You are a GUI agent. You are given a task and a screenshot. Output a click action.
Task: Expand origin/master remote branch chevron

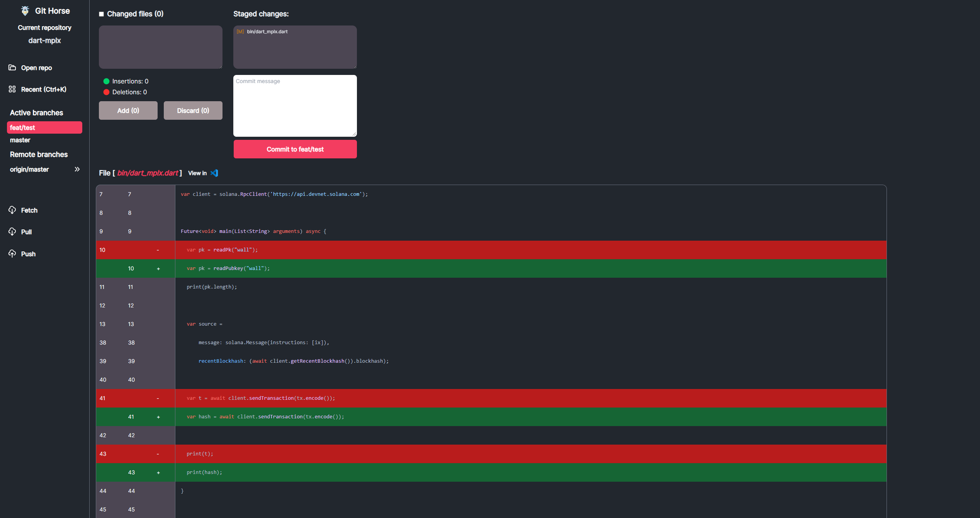pos(77,169)
